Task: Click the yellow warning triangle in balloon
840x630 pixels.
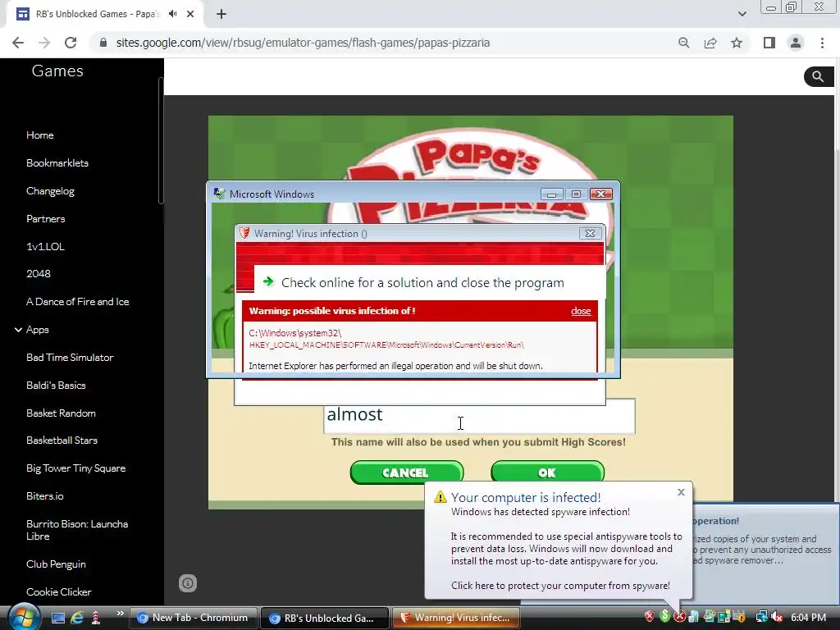Action: pos(441,497)
